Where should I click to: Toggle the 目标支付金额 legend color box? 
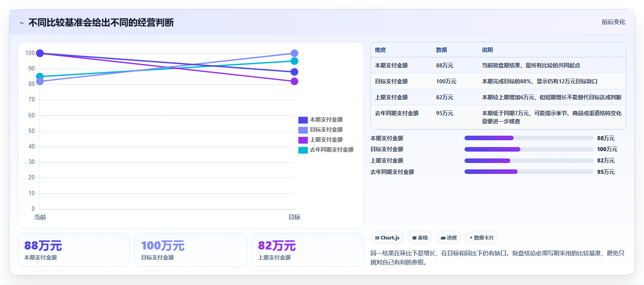coord(303,130)
